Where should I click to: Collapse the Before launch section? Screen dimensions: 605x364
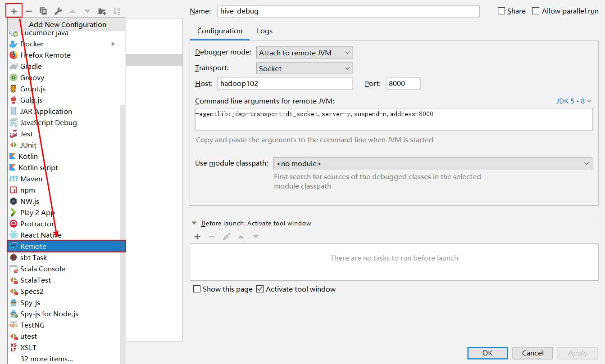pos(194,223)
